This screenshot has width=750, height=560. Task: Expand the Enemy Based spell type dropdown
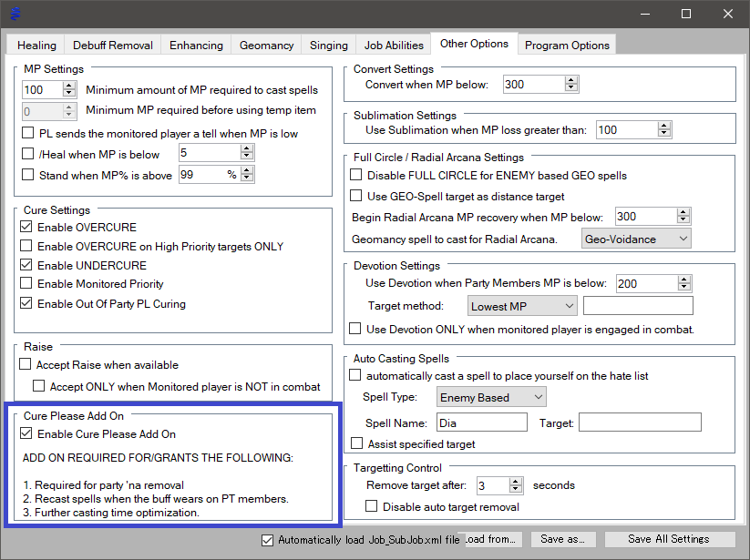click(491, 397)
